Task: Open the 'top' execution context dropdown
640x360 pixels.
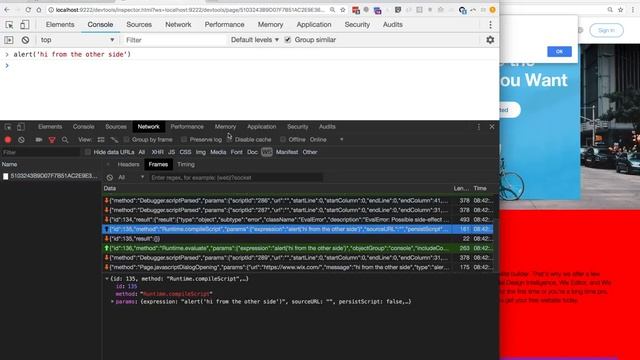Action: coord(77,40)
